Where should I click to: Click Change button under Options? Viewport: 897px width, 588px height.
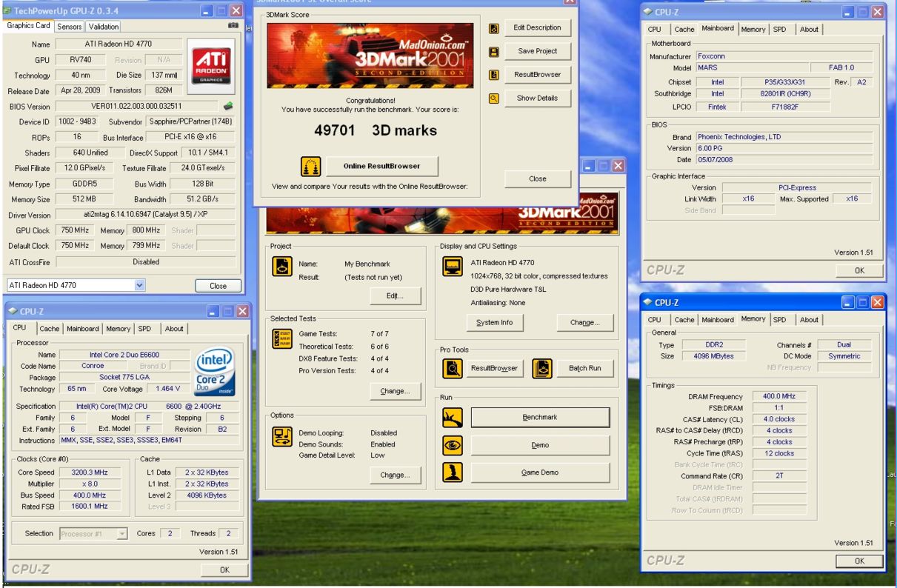(x=395, y=475)
